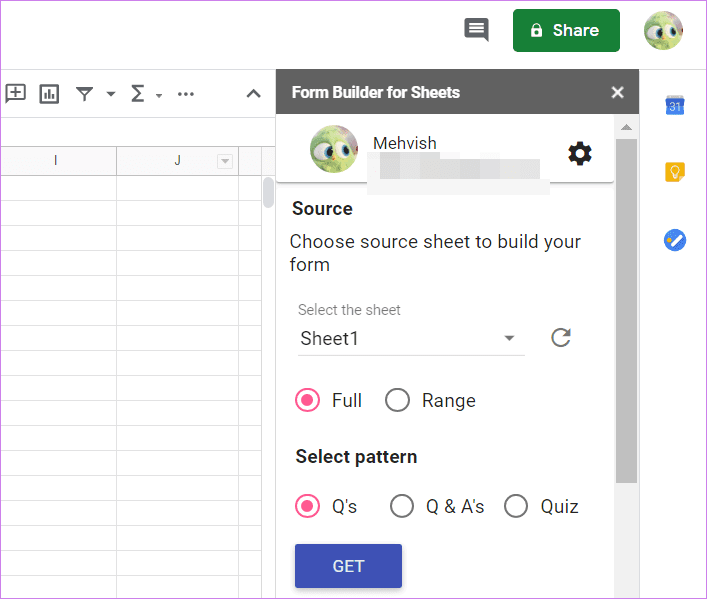Screen dimensions: 707x599
Task: Open Google Tasks side panel icon
Action: tap(675, 240)
